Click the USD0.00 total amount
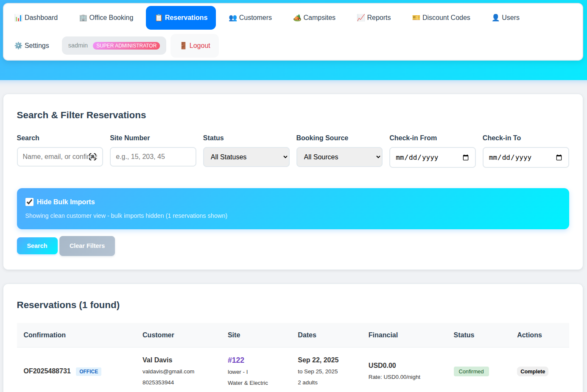The width and height of the screenshot is (587, 392). (x=382, y=366)
